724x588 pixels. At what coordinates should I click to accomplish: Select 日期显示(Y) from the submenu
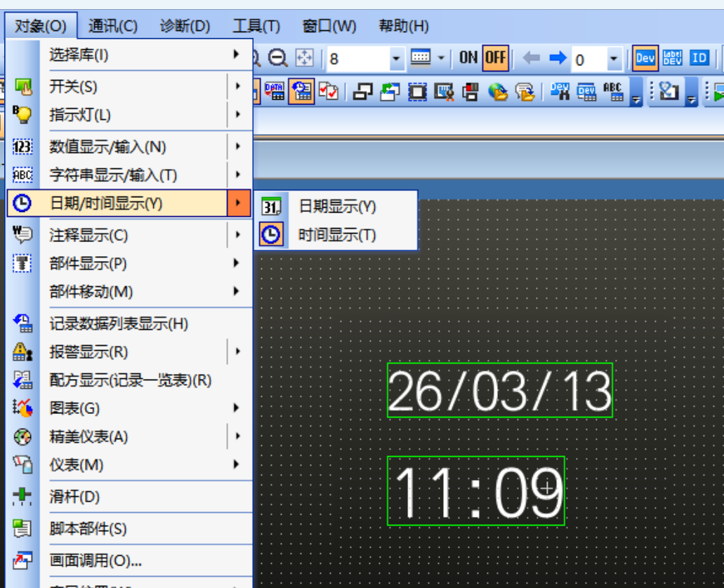click(337, 206)
